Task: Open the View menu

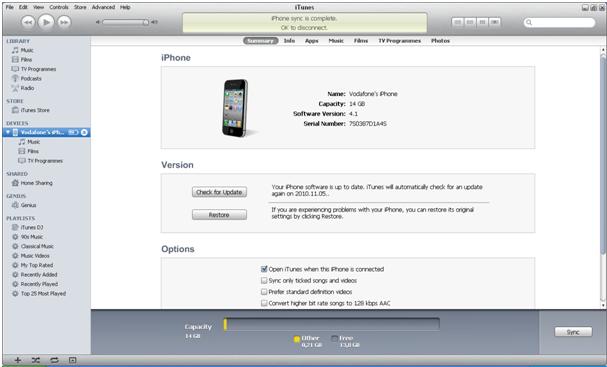Action: coord(38,7)
